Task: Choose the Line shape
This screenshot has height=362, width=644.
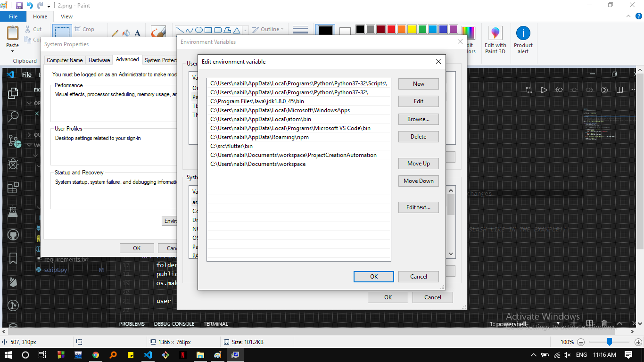Action: tap(181, 30)
